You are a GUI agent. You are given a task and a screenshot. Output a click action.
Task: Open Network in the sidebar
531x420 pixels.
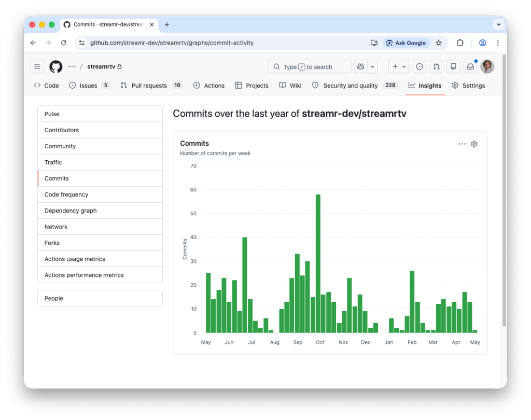(100, 227)
